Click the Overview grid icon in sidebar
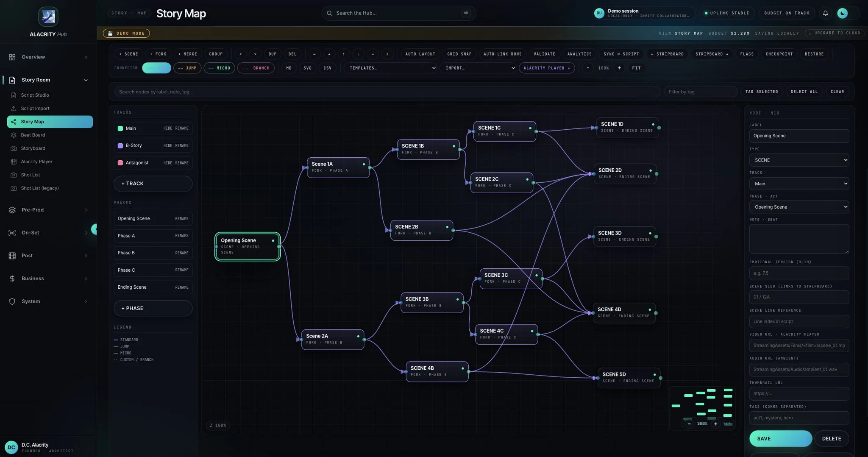 [x=12, y=57]
